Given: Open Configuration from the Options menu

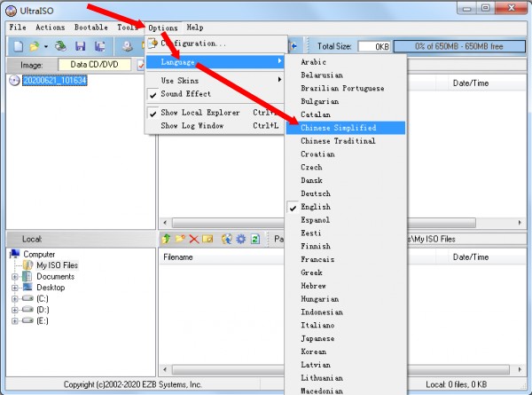Looking at the screenshot, I should (x=192, y=43).
